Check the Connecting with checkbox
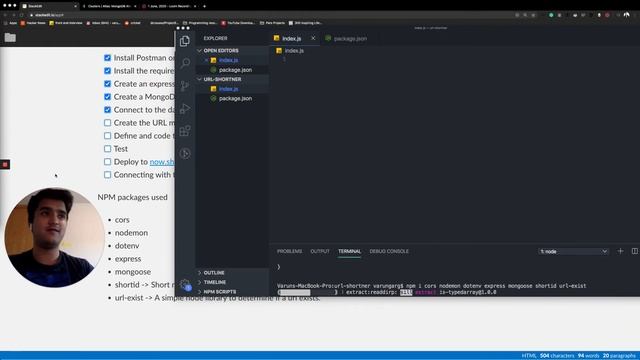 [107, 175]
